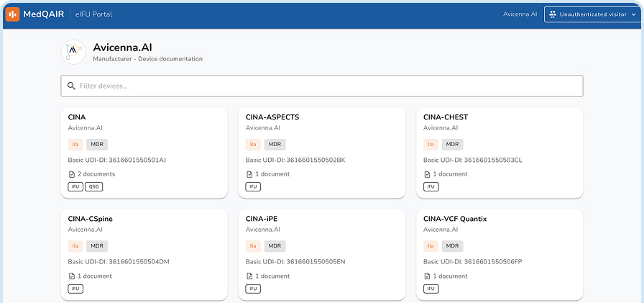Click the document icon on CINA-iPE card
This screenshot has width=644, height=303.
coord(249,276)
